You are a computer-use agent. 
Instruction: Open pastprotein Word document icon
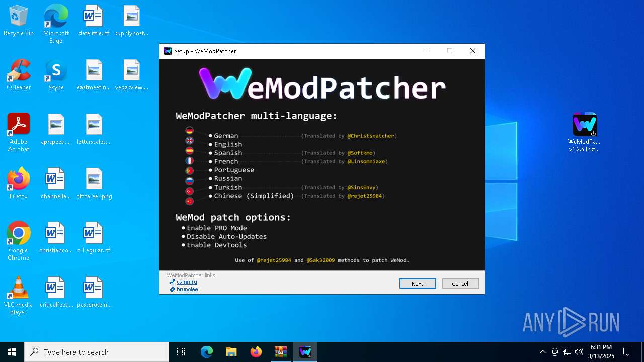[94, 293]
